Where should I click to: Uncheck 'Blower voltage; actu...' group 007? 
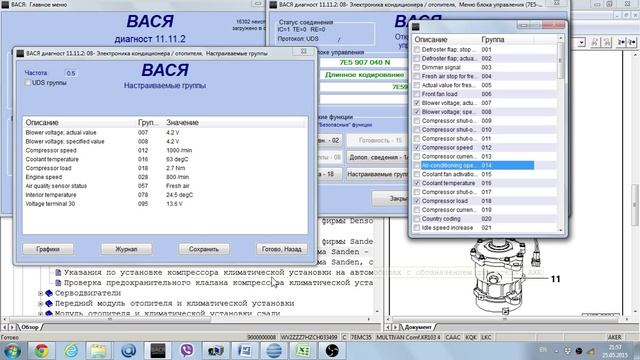(x=417, y=103)
